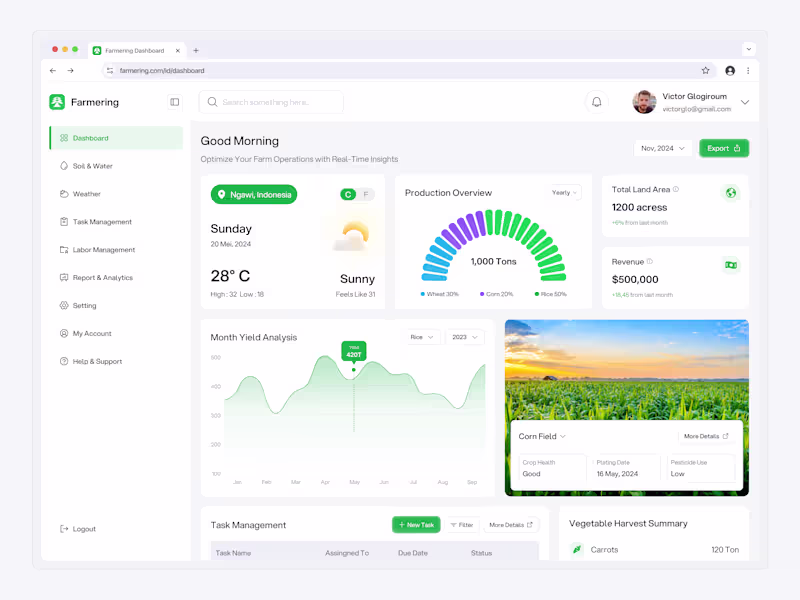Switch temperature unit to Fahrenheit
Screen dimensions: 800x600
click(366, 194)
